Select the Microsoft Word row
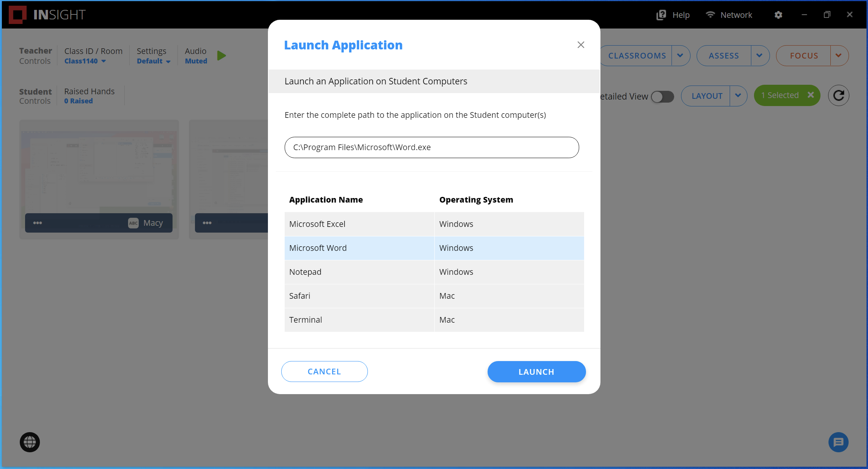This screenshot has height=469, width=868. coord(434,248)
